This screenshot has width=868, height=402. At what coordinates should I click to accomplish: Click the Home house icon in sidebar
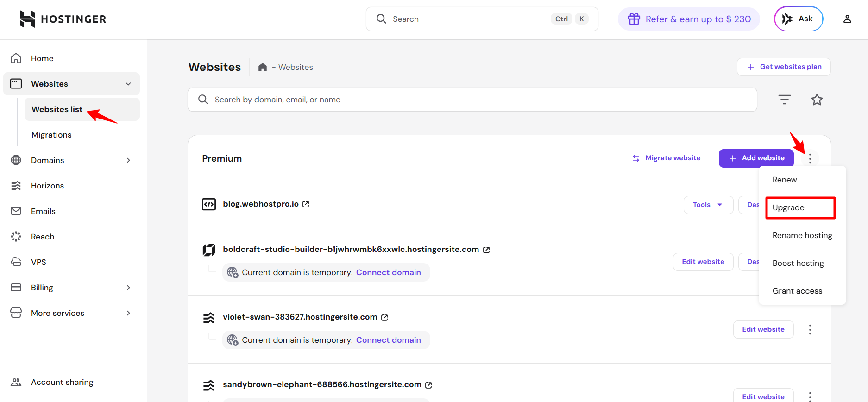(16, 58)
